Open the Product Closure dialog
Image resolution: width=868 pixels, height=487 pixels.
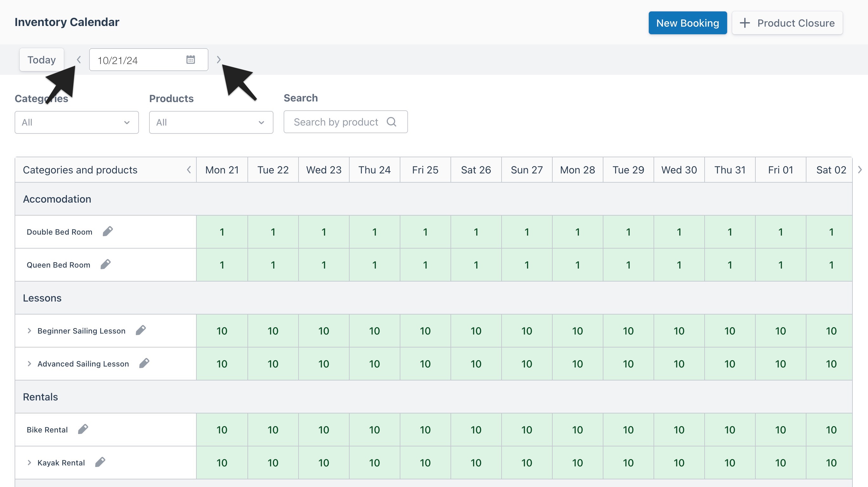[x=787, y=23]
